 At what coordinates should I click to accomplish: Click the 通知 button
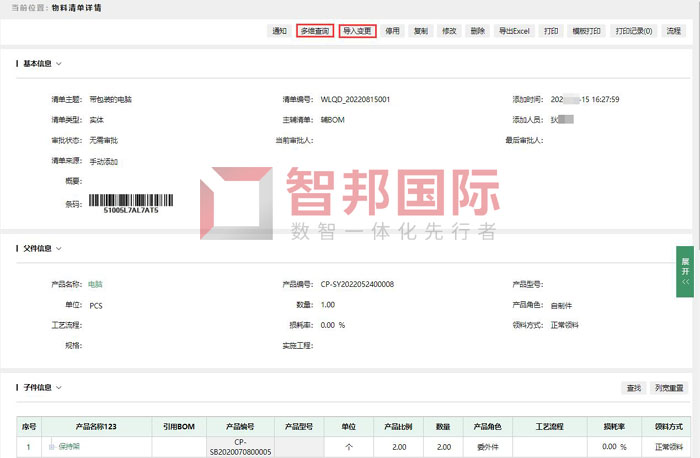tap(279, 31)
